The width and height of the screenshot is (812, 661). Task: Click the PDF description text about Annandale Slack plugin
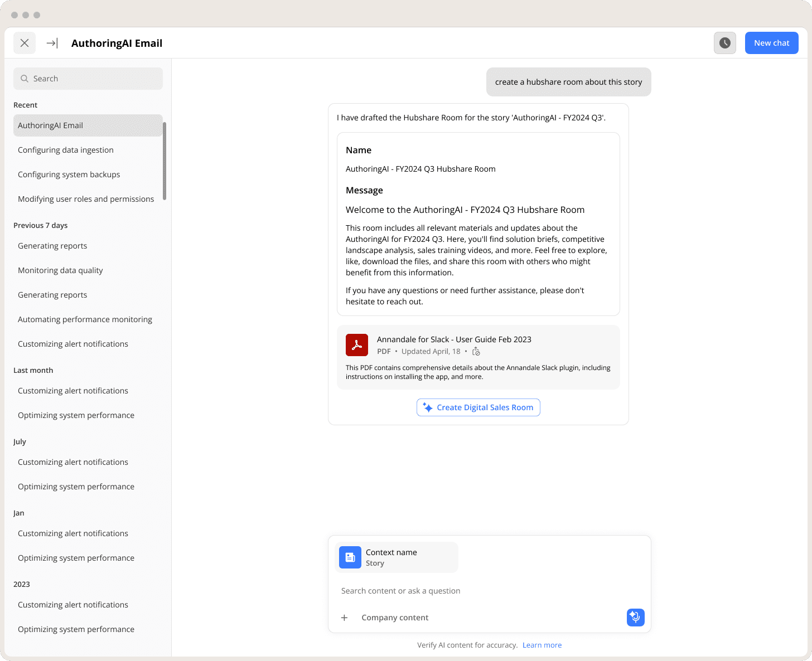(x=478, y=372)
